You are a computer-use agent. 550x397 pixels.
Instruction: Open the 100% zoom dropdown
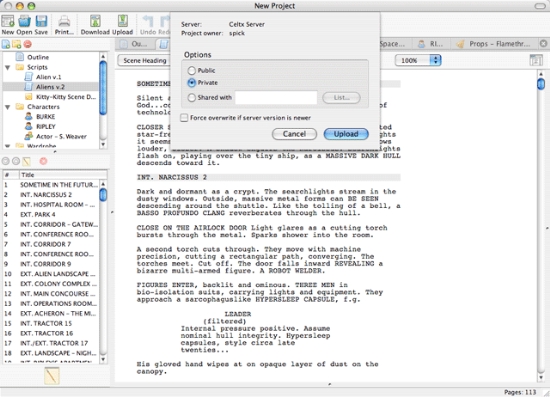(x=418, y=60)
